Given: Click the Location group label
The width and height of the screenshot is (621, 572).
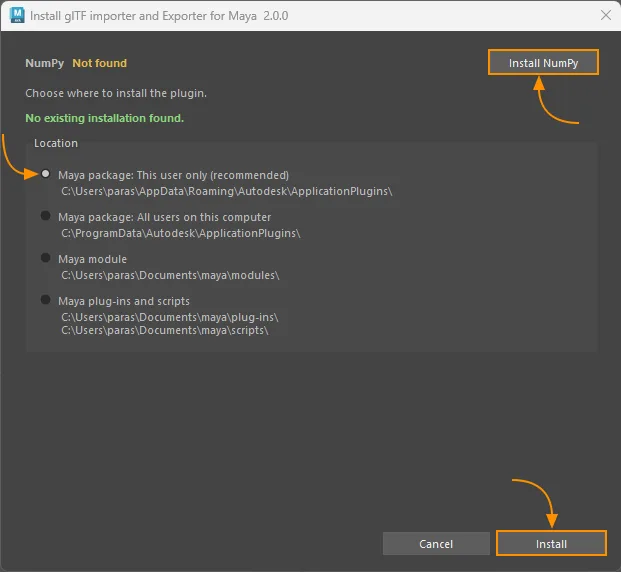Looking at the screenshot, I should [x=56, y=143].
